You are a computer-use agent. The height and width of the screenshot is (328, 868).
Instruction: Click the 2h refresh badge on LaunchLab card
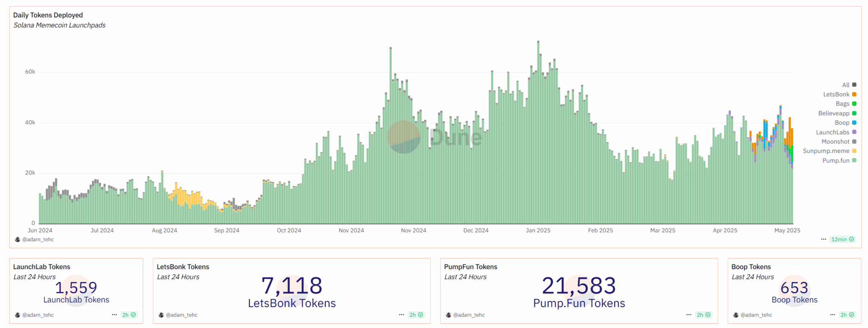pos(129,315)
